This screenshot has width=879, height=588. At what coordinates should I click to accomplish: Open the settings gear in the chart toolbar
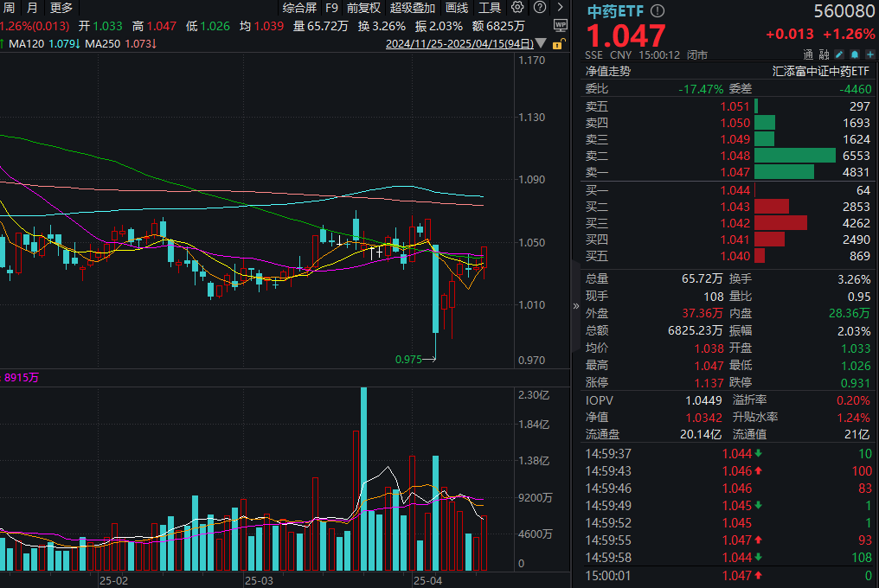point(516,7)
